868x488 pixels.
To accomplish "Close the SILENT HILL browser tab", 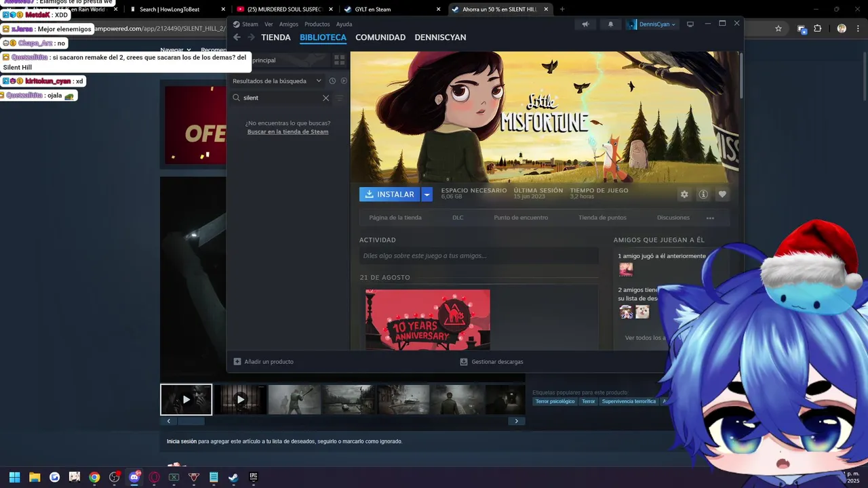I will (x=546, y=9).
